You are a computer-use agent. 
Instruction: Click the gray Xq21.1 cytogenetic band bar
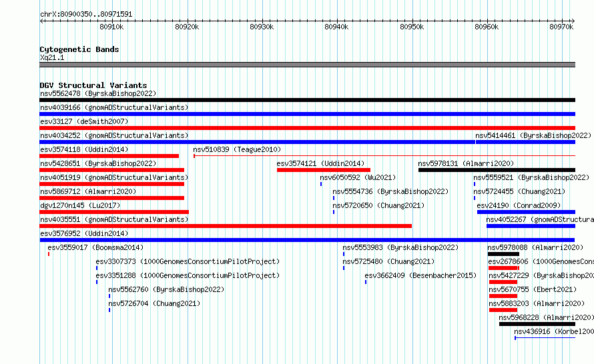tap(307, 65)
